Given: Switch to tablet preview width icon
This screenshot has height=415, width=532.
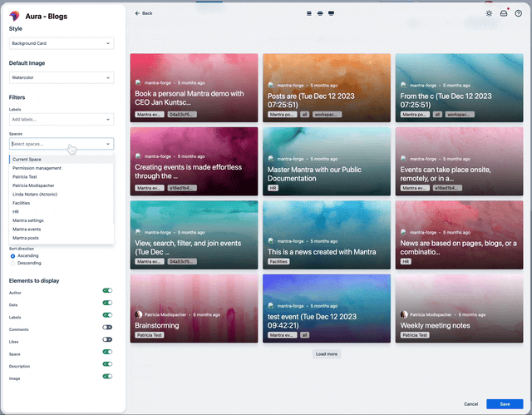Looking at the screenshot, I should 320,13.
